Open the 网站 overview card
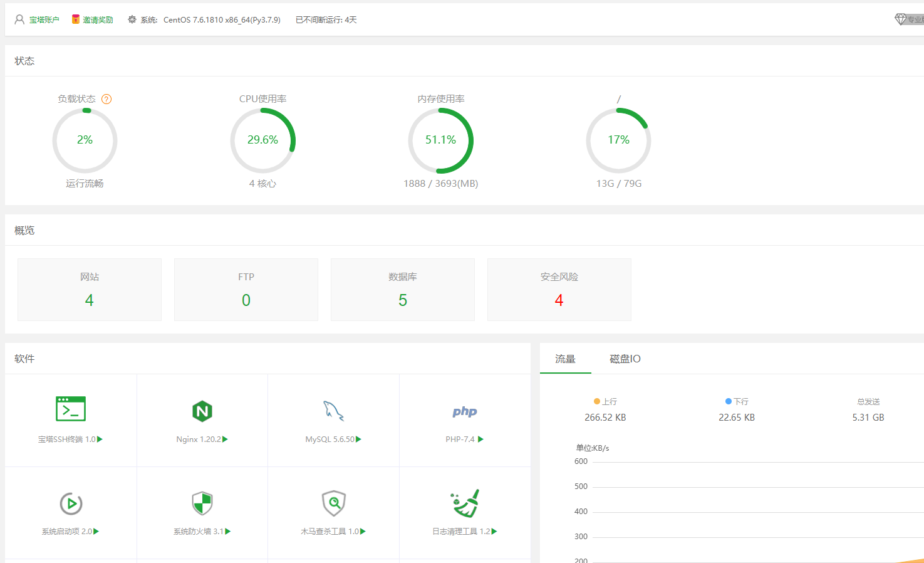 point(90,290)
